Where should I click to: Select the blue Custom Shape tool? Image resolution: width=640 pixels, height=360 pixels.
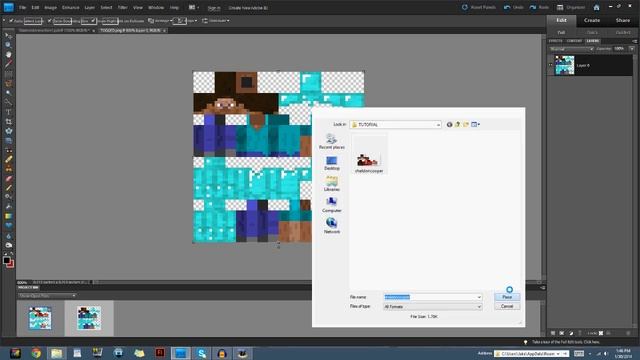click(8, 225)
